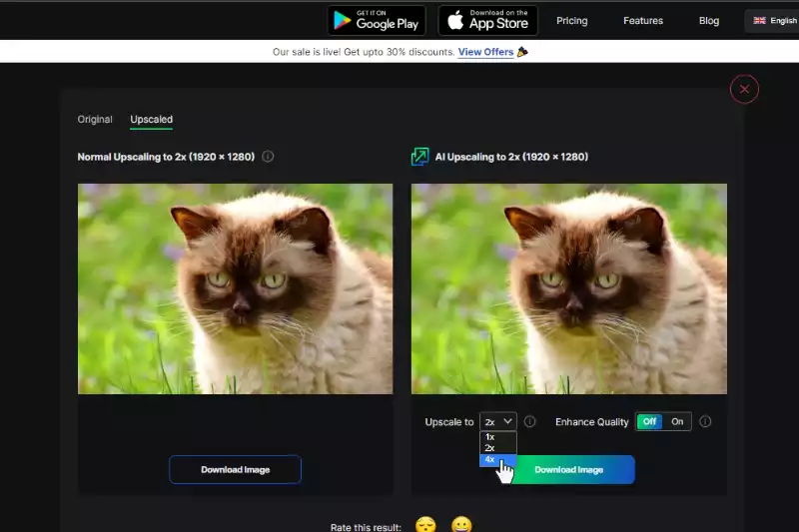Rate result with the happy emoji
Viewport: 799px width, 532px height.
click(461, 524)
